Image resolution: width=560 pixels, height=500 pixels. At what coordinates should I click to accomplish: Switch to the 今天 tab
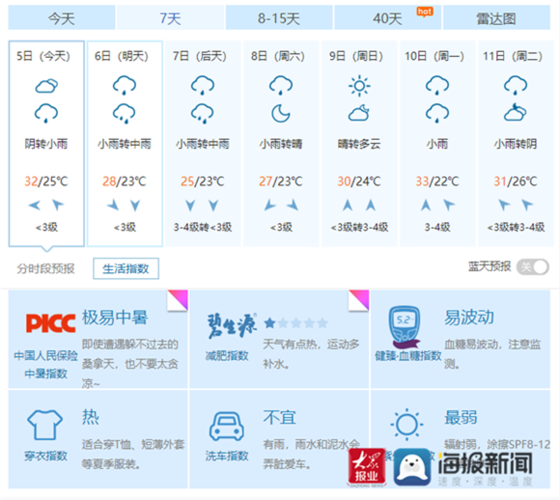pos(62,18)
